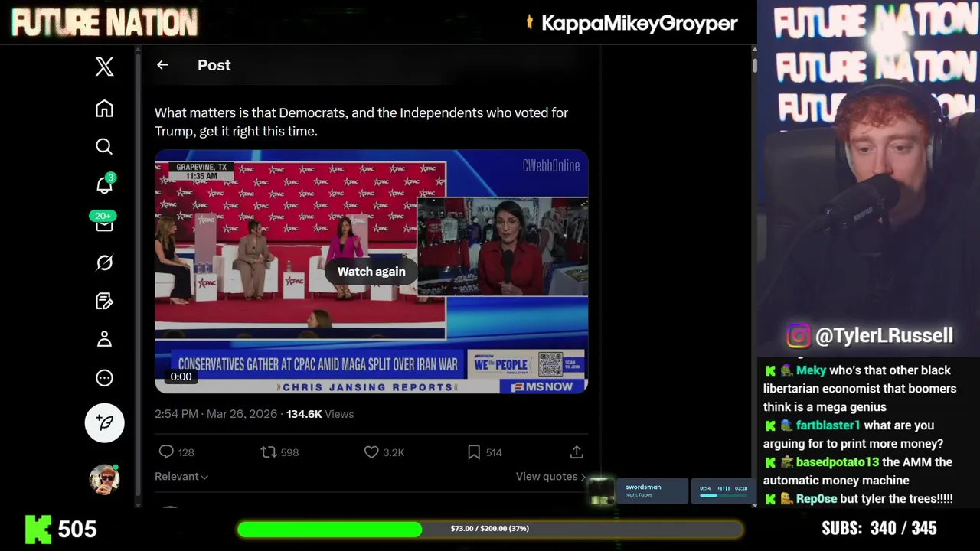Click the SUBS: 340 / 345 counter
The width and height of the screenshot is (980, 551).
(879, 529)
